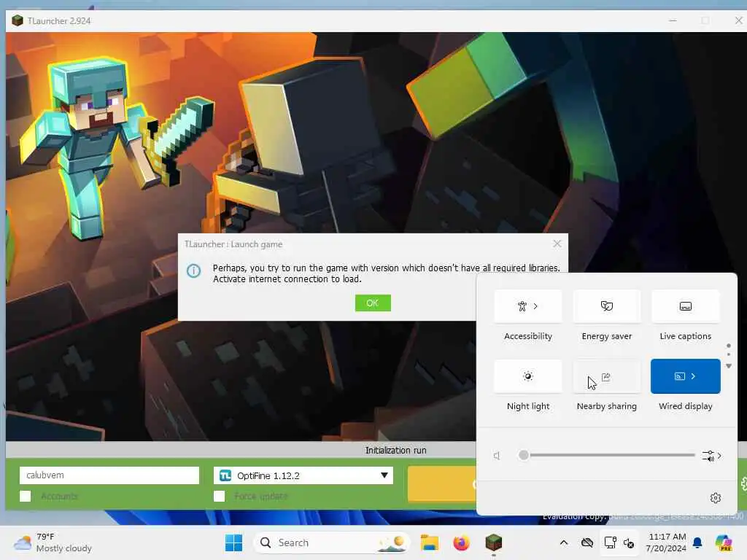
Task: Enable the Accounts checkbox
Action: point(26,496)
